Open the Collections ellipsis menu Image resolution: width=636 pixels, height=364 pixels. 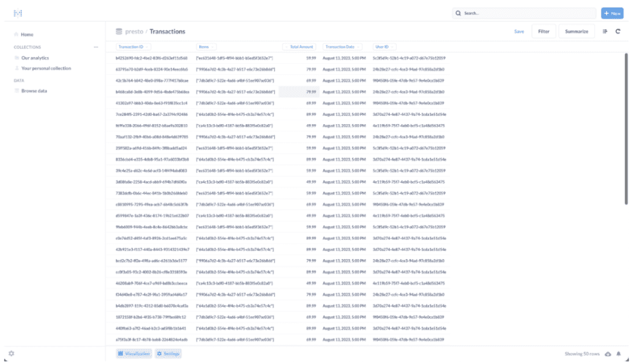coord(96,47)
